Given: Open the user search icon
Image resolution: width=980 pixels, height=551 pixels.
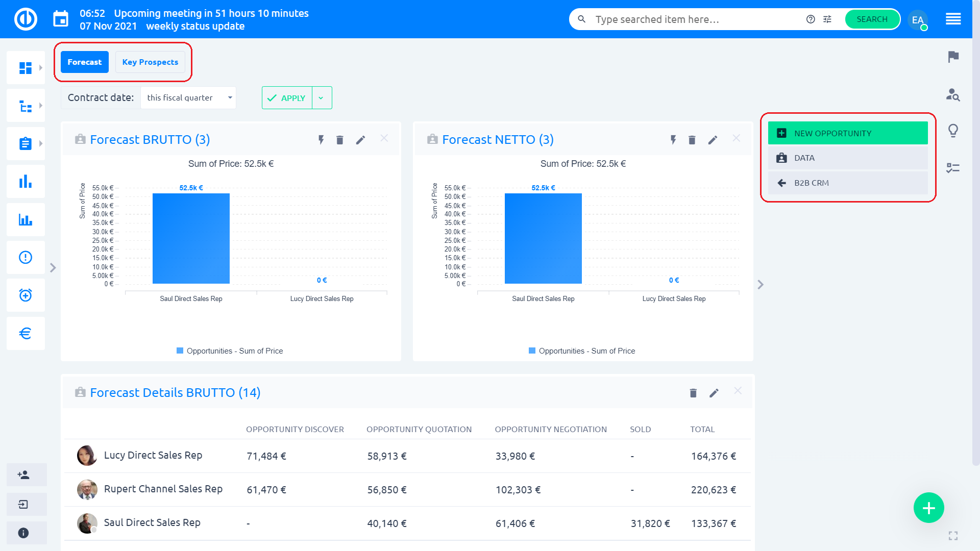Looking at the screenshot, I should pos(953,94).
